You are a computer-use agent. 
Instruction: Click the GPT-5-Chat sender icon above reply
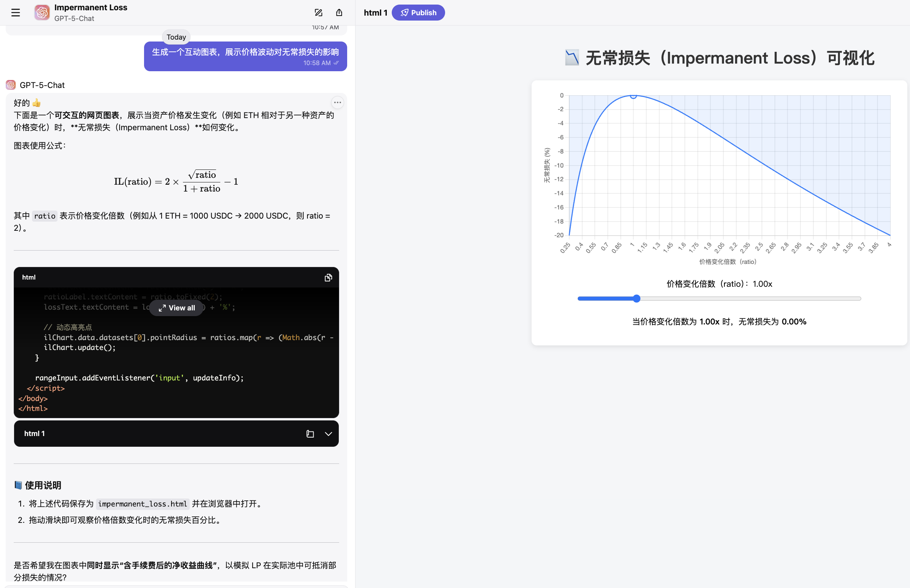point(11,85)
